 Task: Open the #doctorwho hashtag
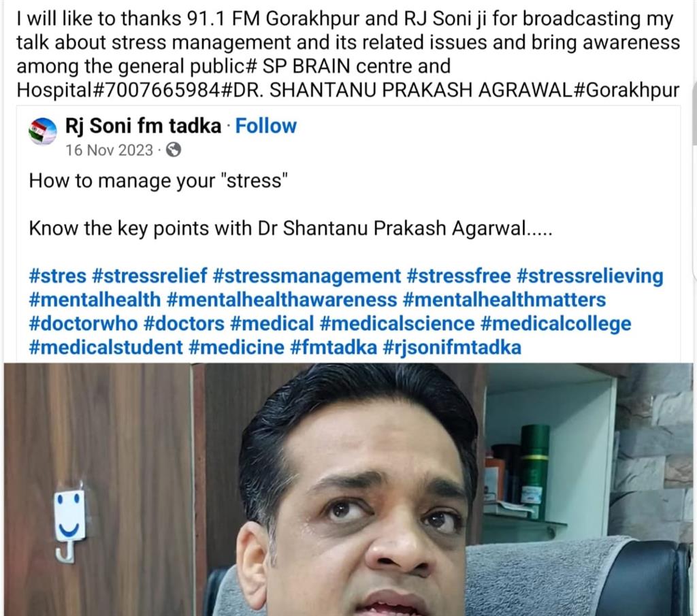[83, 323]
